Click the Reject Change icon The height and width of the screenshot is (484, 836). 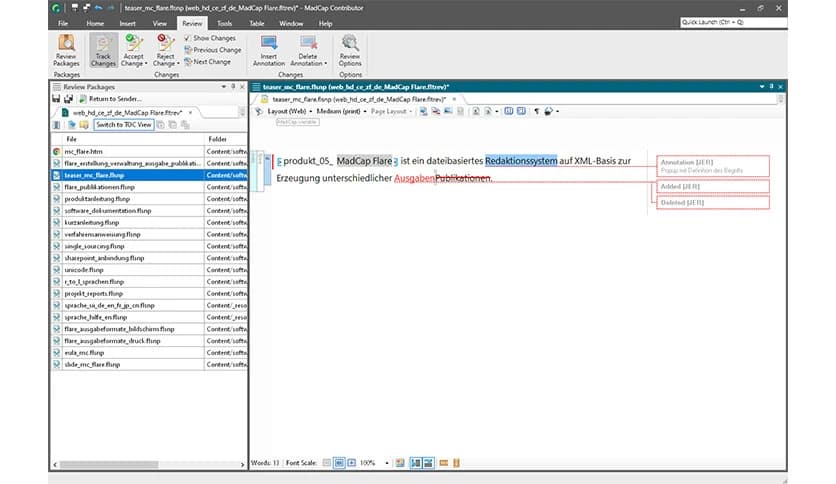point(165,43)
